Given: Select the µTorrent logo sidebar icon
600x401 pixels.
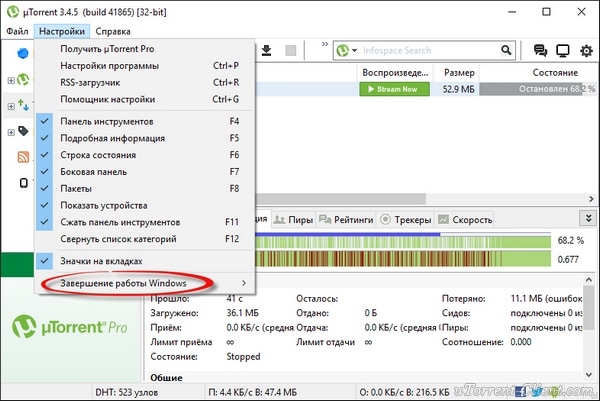Looking at the screenshot, I should (x=23, y=80).
